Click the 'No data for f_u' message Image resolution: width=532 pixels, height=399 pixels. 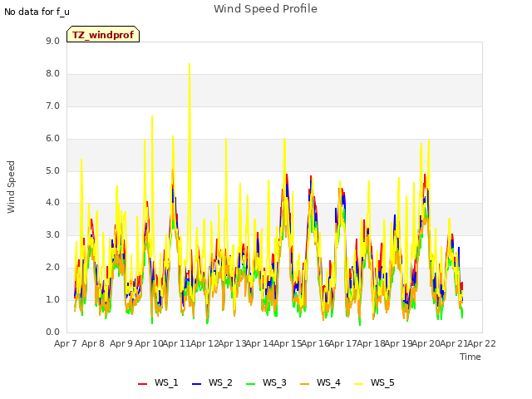tap(37, 12)
